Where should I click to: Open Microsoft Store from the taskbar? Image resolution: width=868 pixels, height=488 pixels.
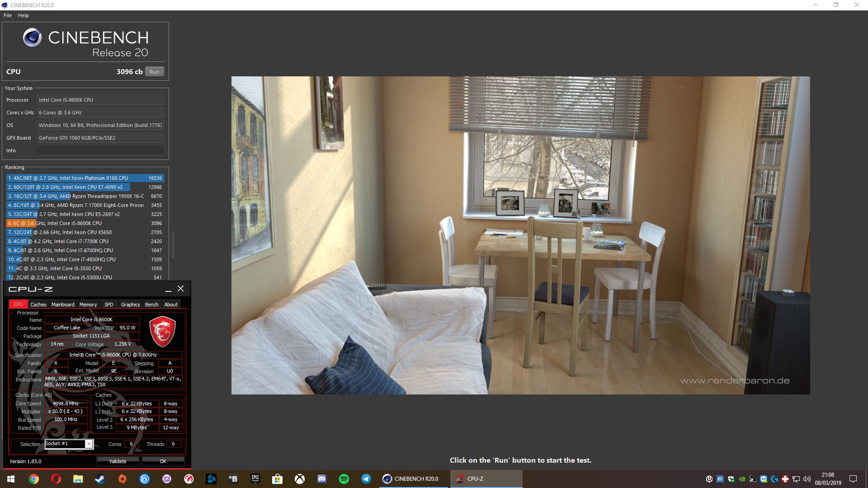click(278, 479)
